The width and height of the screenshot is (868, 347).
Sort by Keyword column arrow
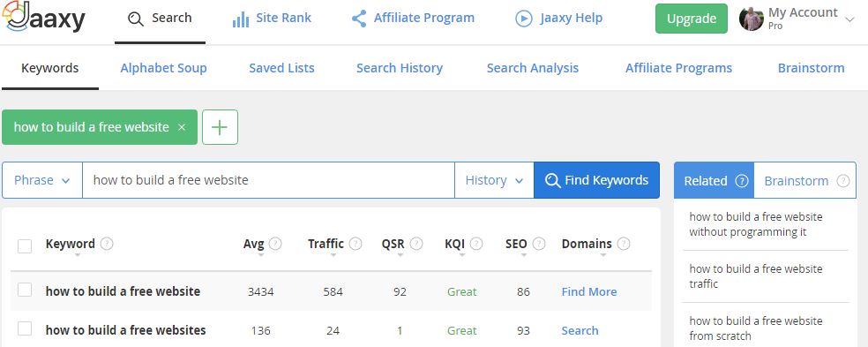78,255
